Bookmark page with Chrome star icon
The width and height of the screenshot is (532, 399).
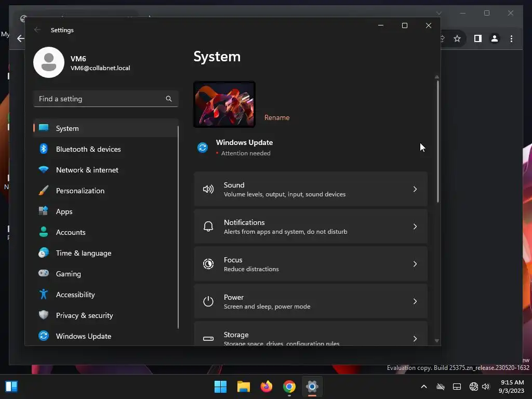[457, 38]
